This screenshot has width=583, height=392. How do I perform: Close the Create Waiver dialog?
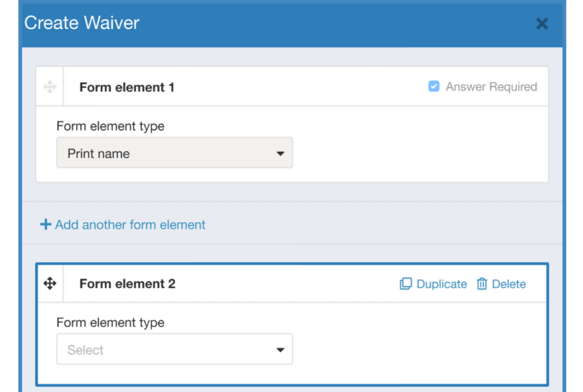point(542,24)
